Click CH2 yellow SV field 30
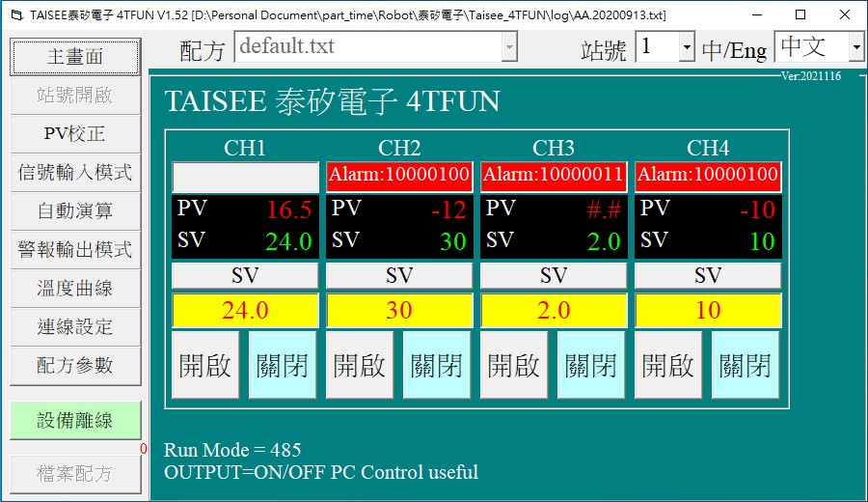868x502 pixels. [399, 310]
